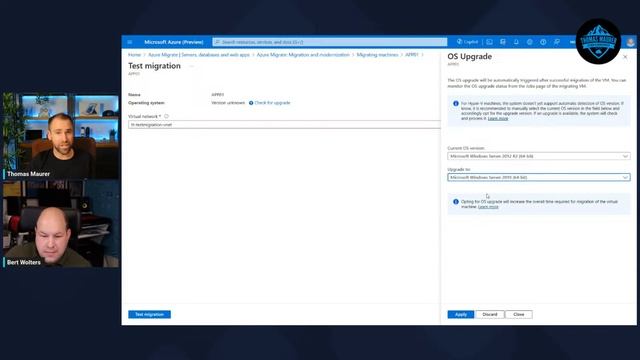Click the info icon beside Check for upgrade
Screen dimensions: 640x360
[251, 103]
